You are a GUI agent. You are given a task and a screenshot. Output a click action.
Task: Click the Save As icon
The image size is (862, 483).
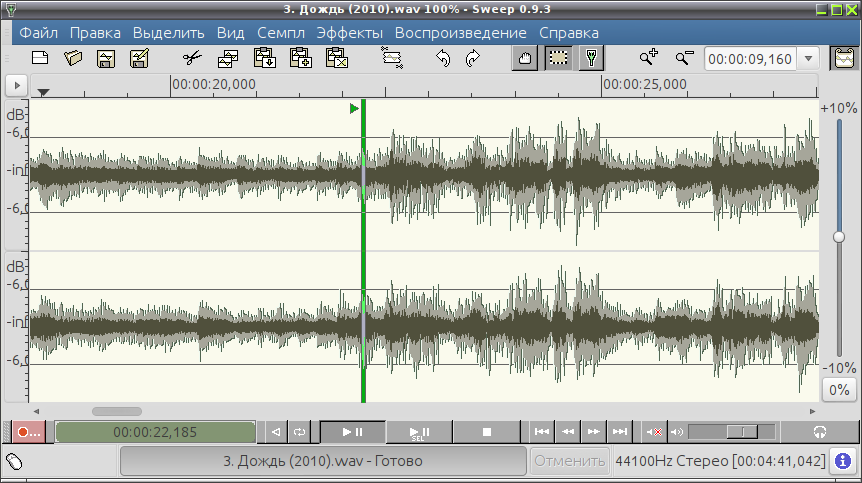[139, 58]
